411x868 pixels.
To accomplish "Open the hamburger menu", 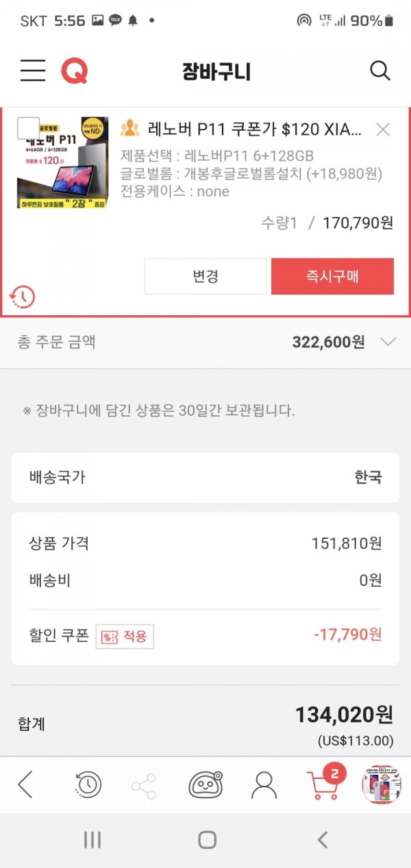I will 33,71.
